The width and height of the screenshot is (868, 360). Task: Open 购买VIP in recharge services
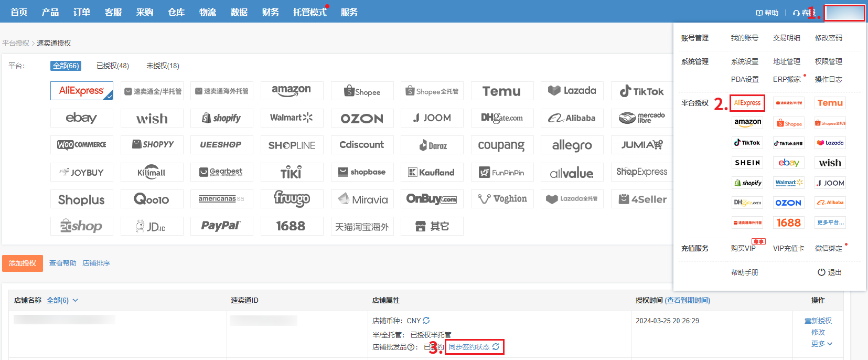[x=743, y=248]
